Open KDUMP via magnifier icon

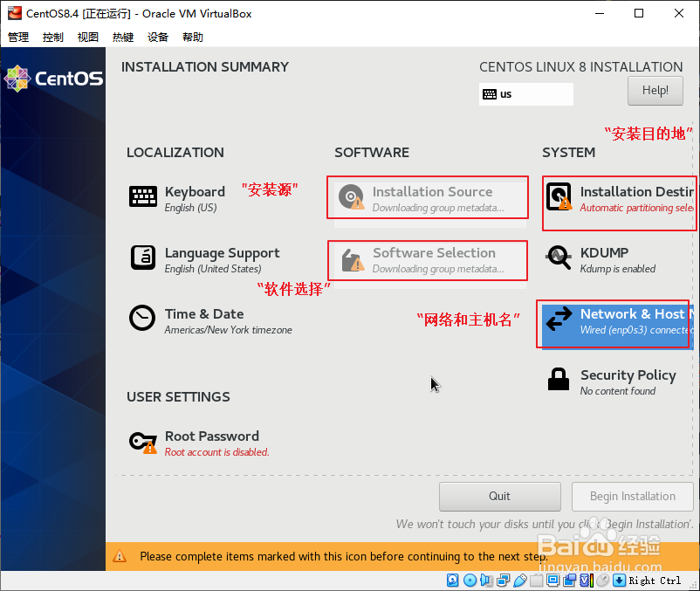tap(559, 258)
